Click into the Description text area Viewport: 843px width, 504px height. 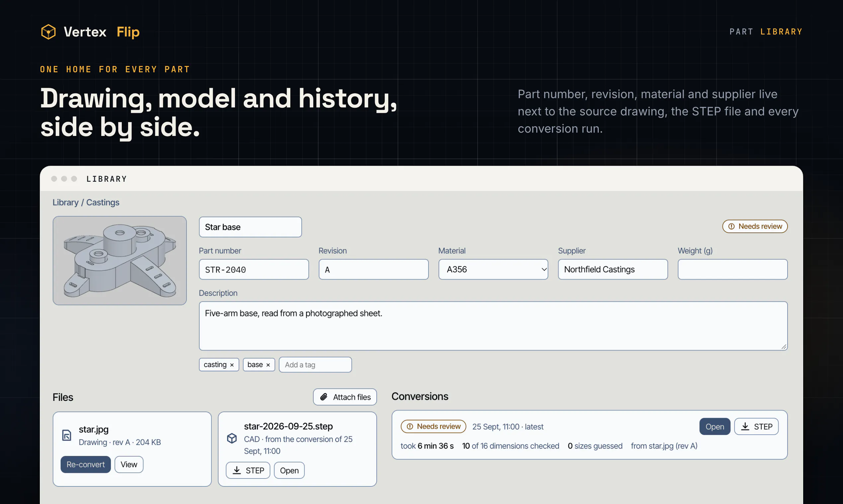[493, 326]
